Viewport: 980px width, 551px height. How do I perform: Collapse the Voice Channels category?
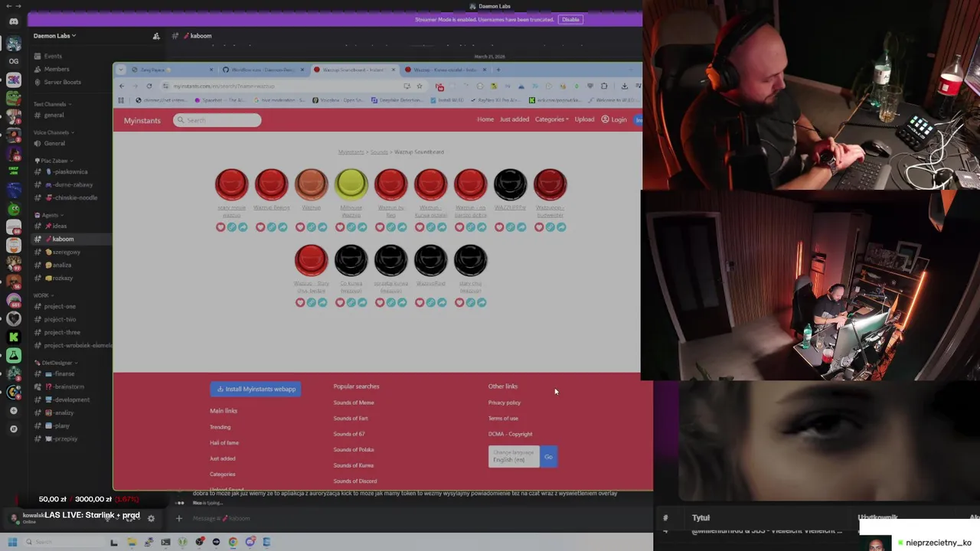point(53,132)
